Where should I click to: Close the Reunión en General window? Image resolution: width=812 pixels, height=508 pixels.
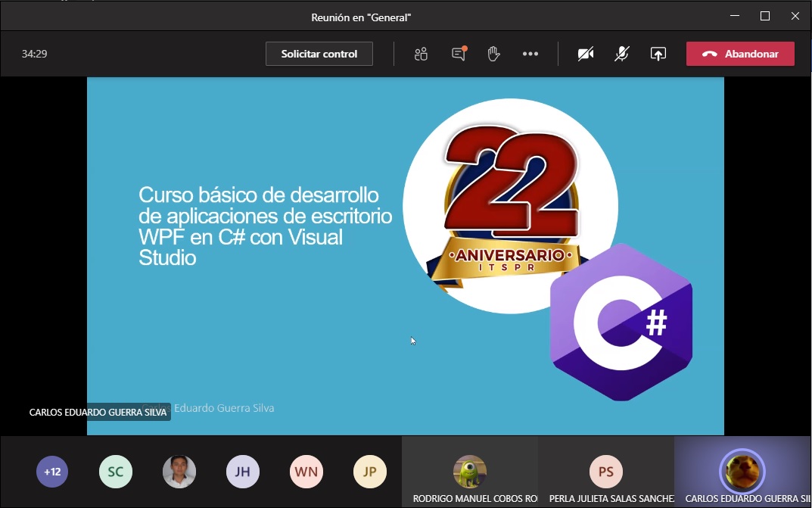point(795,16)
